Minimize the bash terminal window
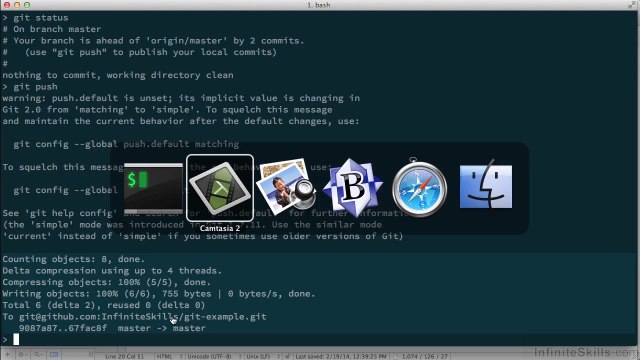 click(17, 5)
